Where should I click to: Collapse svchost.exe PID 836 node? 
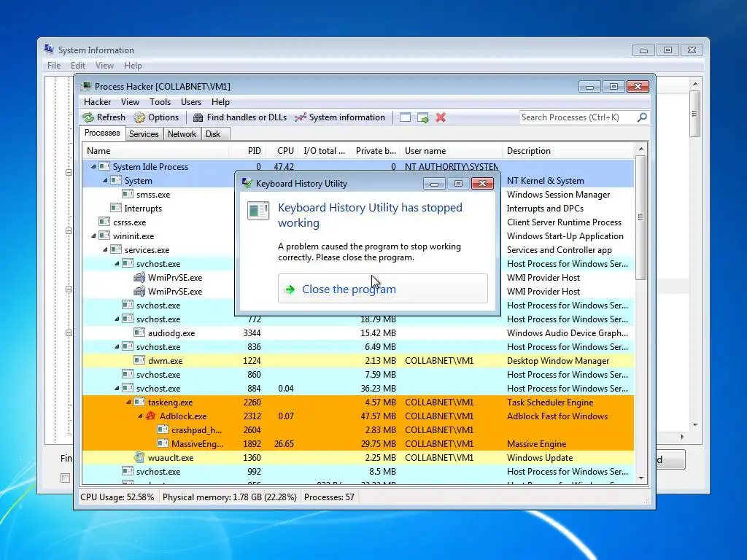click(117, 346)
